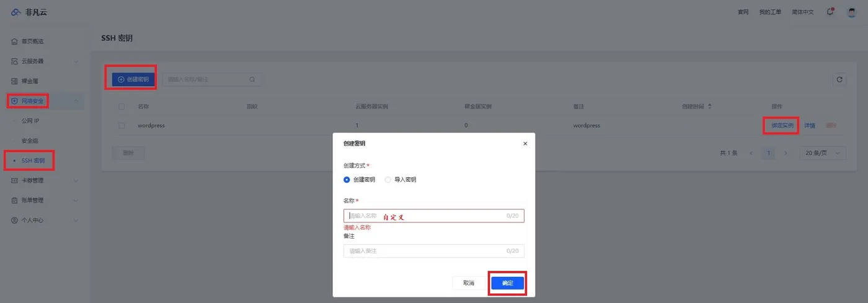Open the user avatar menu
This screenshot has height=303, width=868.
click(x=851, y=12)
